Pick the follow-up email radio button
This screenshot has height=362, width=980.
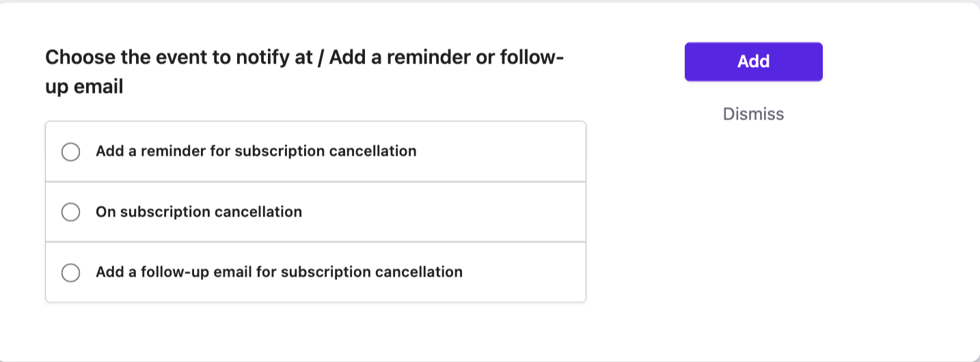coord(71,273)
